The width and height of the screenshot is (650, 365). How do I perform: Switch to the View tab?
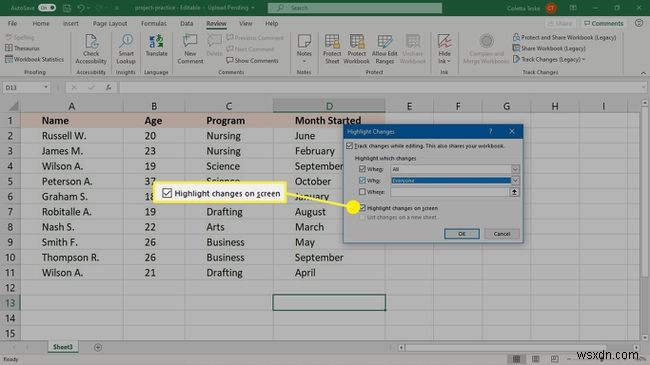(245, 24)
